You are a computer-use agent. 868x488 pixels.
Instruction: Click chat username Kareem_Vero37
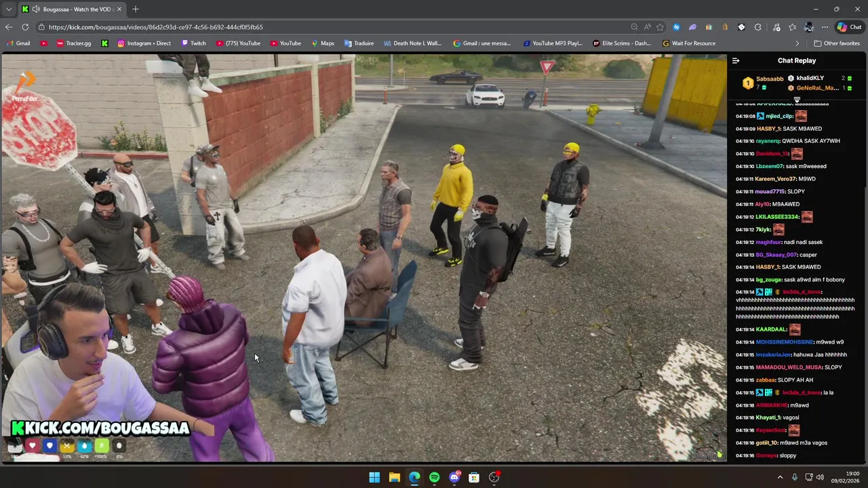[776, 179]
